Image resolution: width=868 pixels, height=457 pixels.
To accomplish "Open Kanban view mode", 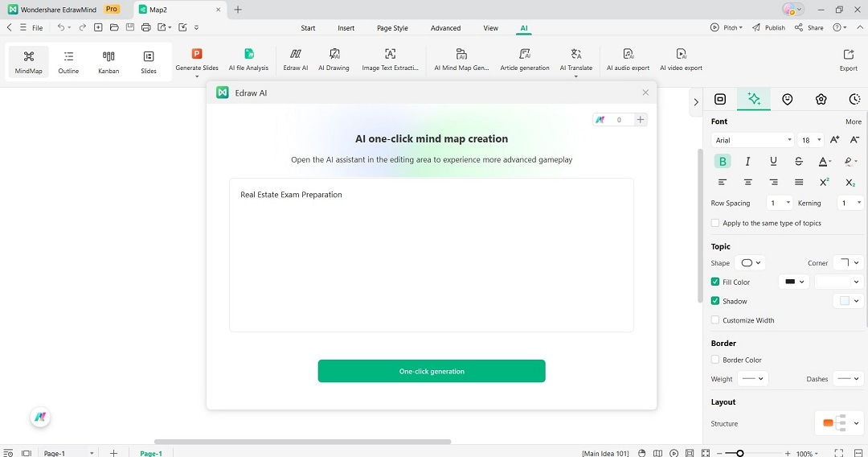I will click(108, 61).
